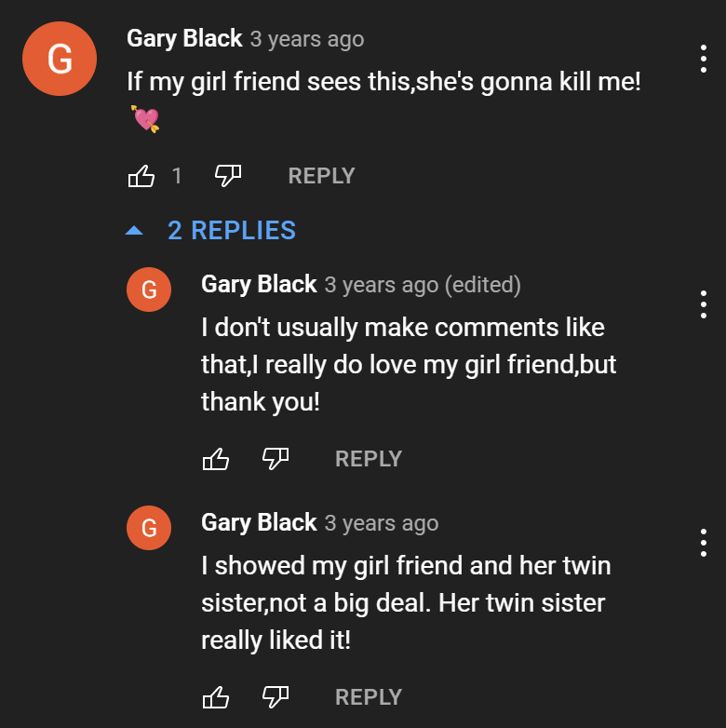Open options menu for the edited reply
This screenshot has height=728, width=726.
pos(704,304)
